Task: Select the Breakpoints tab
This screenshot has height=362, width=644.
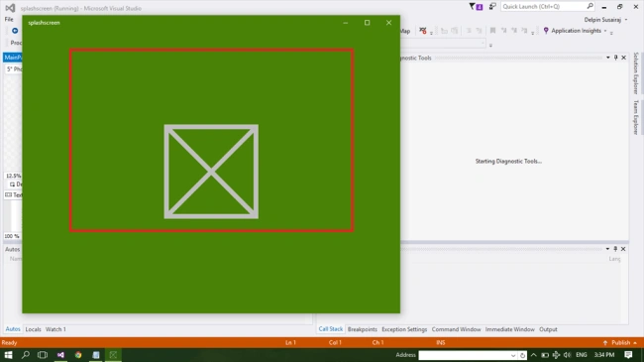Action: (363, 329)
